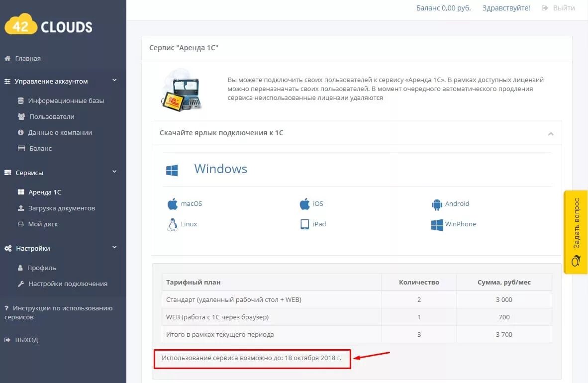Click the wrench icon beside Настройки подключения

(21, 284)
